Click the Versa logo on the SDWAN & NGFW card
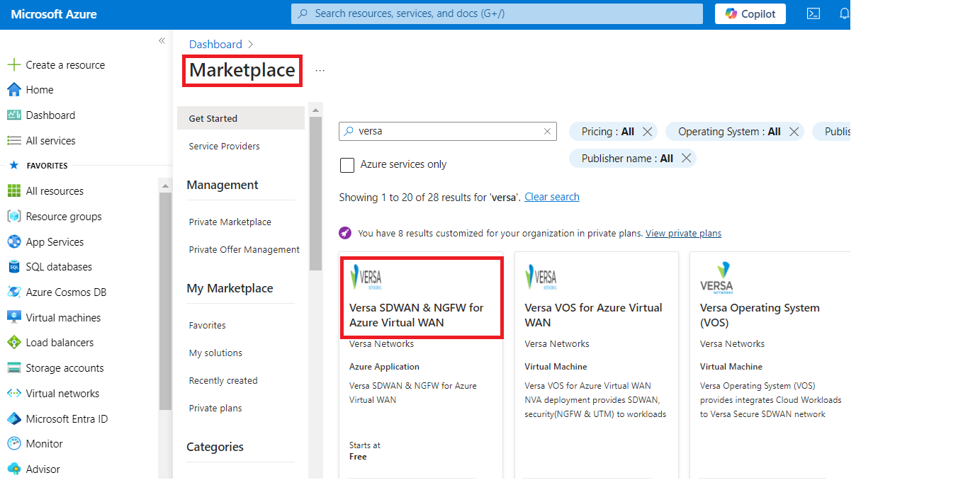980x485 pixels. 366,277
